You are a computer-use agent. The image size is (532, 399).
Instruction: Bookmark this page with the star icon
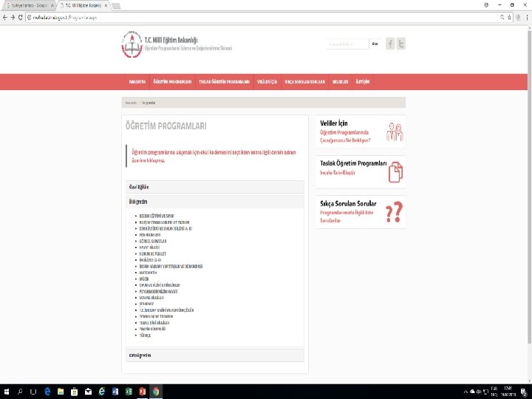(x=509, y=17)
